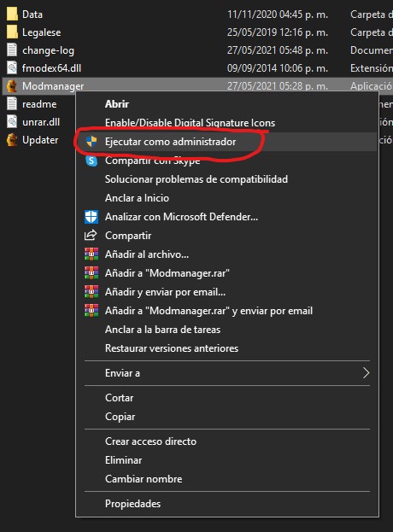Click the unrar.dll file icon
The height and width of the screenshot is (532, 393).
12,122
